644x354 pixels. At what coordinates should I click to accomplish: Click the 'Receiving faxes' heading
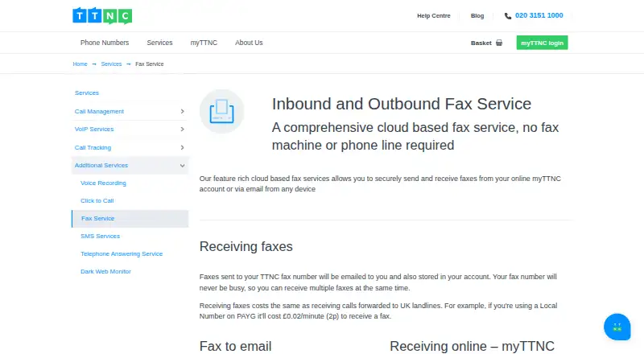(x=246, y=246)
